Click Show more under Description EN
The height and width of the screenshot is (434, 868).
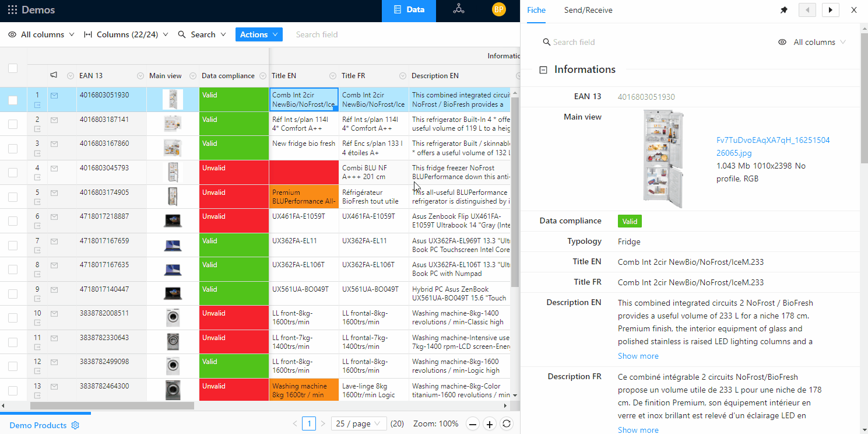click(638, 356)
